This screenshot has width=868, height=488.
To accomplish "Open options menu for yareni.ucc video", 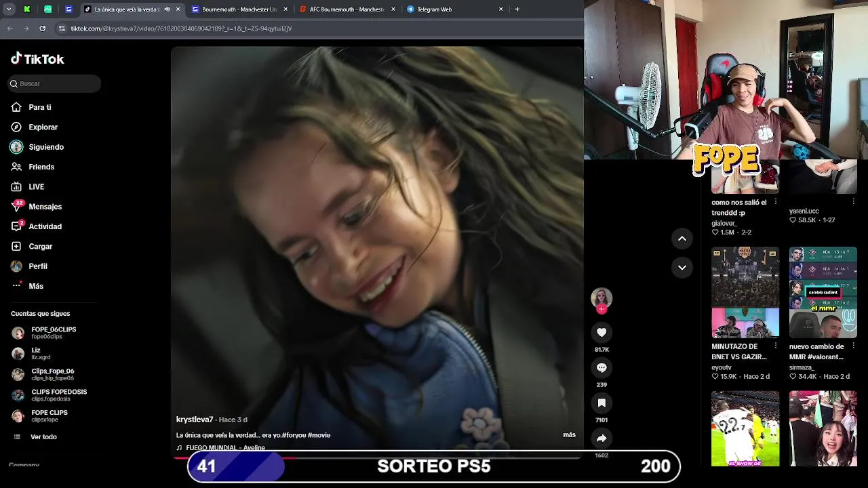I will click(853, 202).
